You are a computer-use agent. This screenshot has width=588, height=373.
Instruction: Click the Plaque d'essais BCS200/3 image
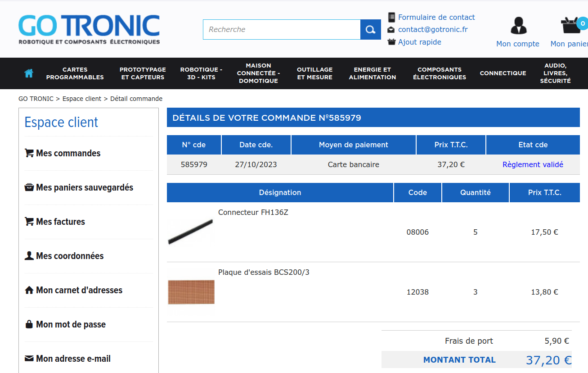click(x=191, y=292)
